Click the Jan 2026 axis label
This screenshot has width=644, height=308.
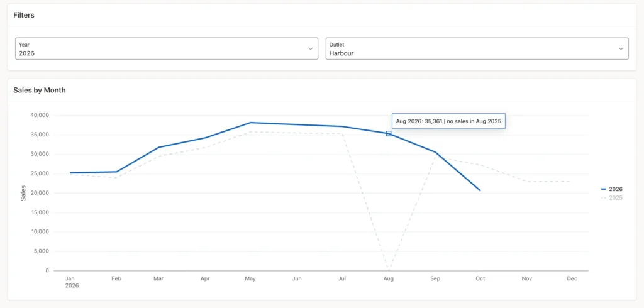pos(72,282)
